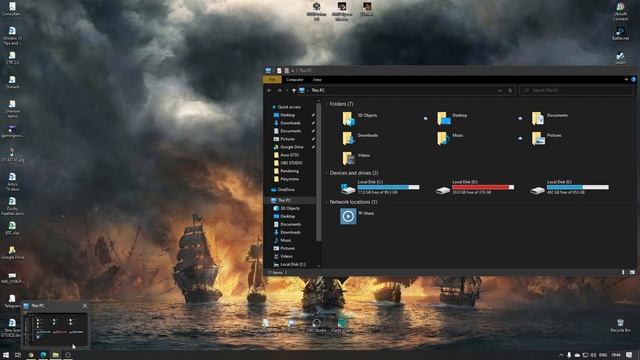Launch Ubisoft Connect from desktop
Image resolution: width=640 pixels, height=360 pixels.
pyautogui.click(x=620, y=12)
